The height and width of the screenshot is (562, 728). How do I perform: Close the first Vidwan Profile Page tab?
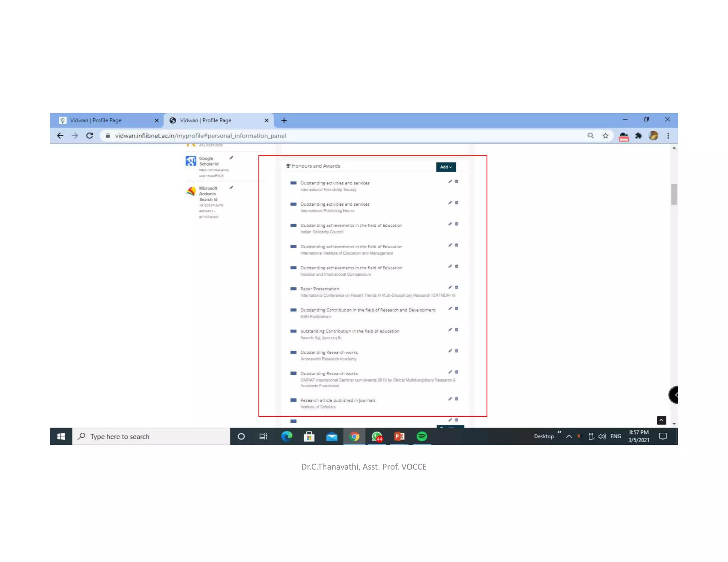pyautogui.click(x=156, y=120)
